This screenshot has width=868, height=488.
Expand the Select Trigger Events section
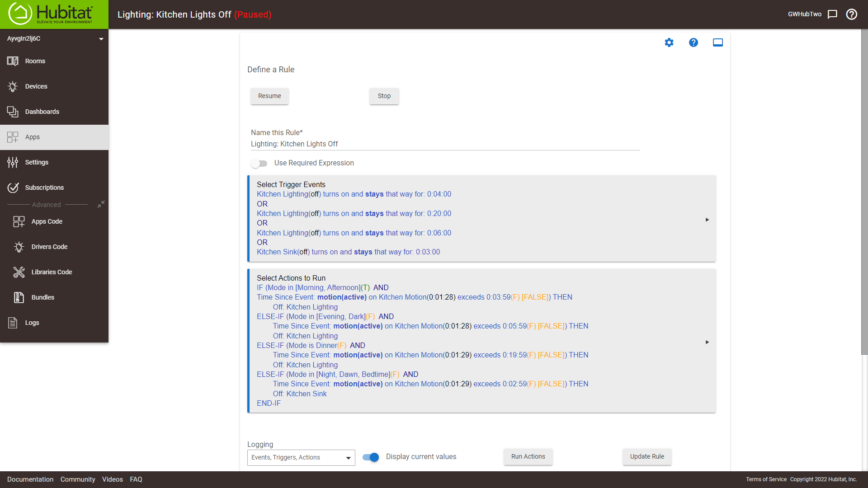pyautogui.click(x=707, y=220)
